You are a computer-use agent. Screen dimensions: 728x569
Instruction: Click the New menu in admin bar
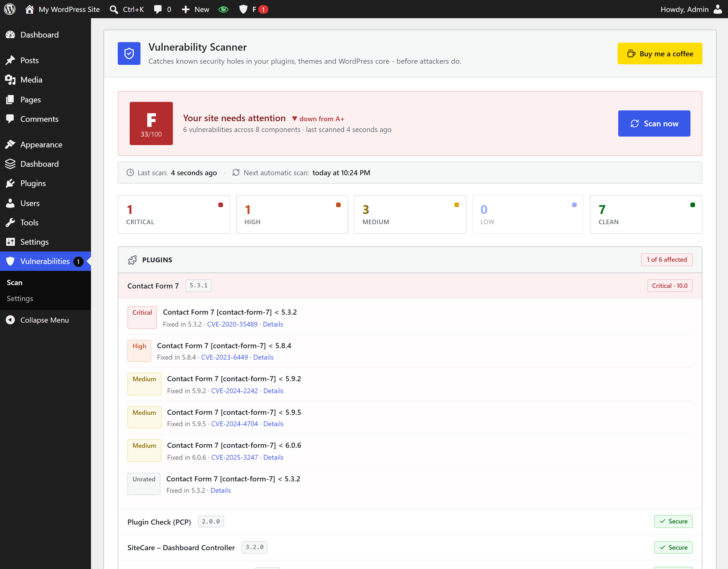tap(195, 9)
